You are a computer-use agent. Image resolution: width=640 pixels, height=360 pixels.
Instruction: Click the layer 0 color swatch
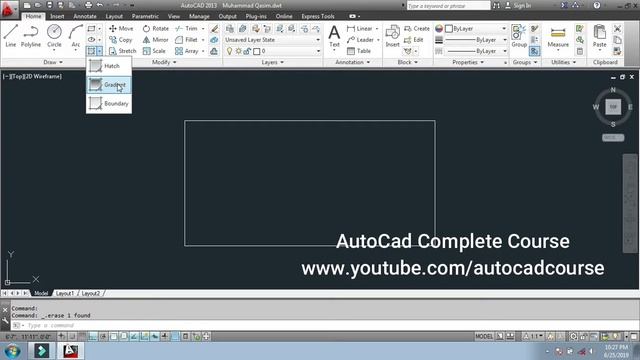coord(256,51)
